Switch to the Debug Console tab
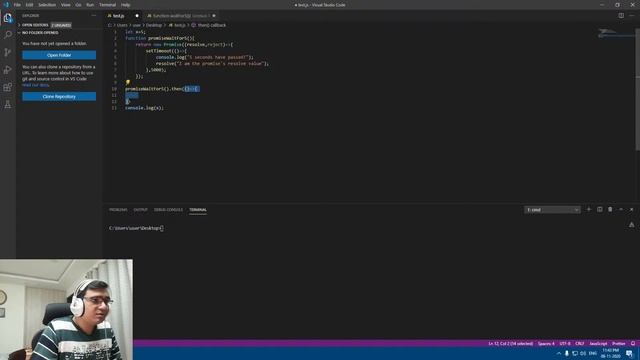This screenshot has width=640, height=360. [168, 210]
